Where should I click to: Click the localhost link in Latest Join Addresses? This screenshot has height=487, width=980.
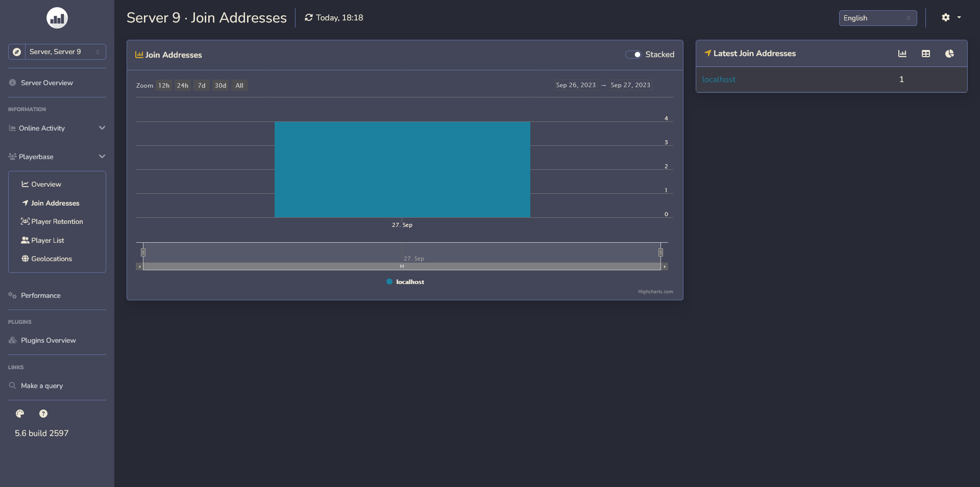tap(719, 80)
